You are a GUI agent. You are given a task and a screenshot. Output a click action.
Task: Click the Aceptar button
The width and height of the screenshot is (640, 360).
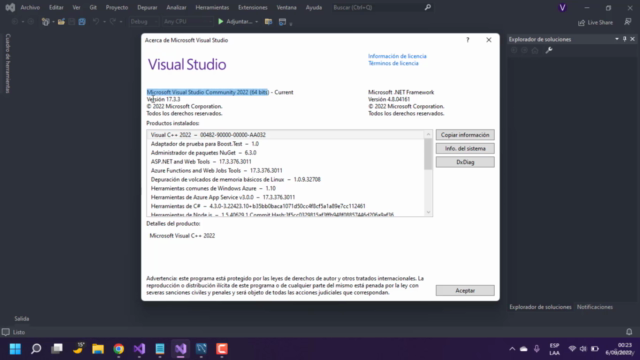(x=465, y=290)
